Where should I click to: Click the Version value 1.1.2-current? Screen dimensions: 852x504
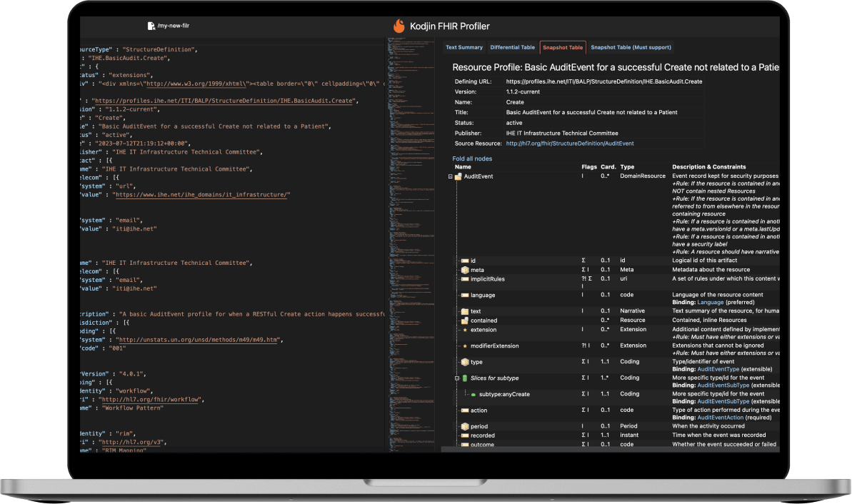coord(523,92)
